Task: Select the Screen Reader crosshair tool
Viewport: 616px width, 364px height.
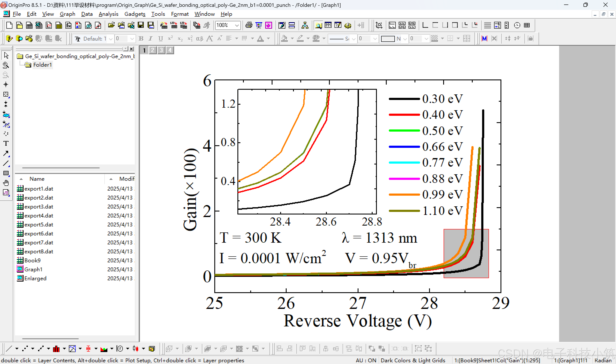Action: (x=6, y=85)
